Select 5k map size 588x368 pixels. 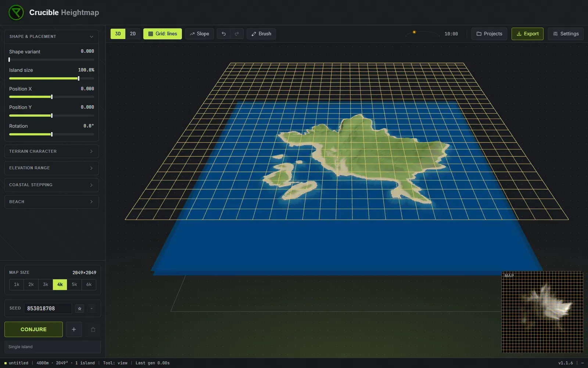[x=74, y=284]
